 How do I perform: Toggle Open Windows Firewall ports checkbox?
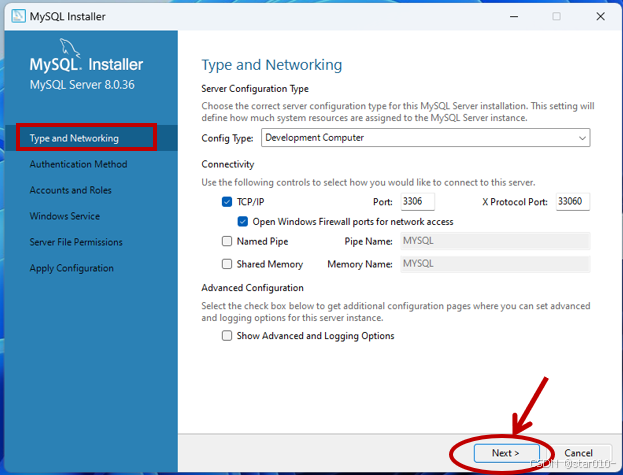[x=243, y=222]
